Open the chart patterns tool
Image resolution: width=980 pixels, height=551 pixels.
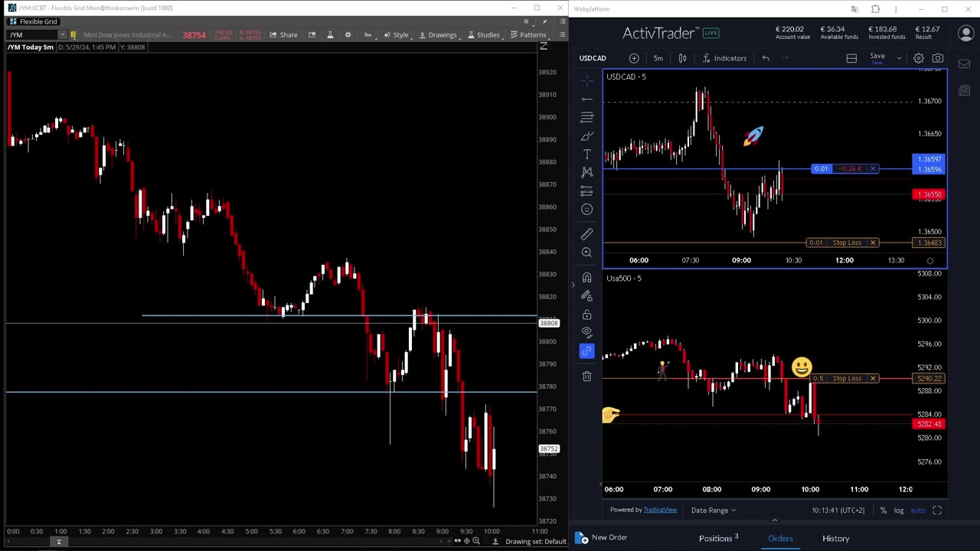point(586,172)
